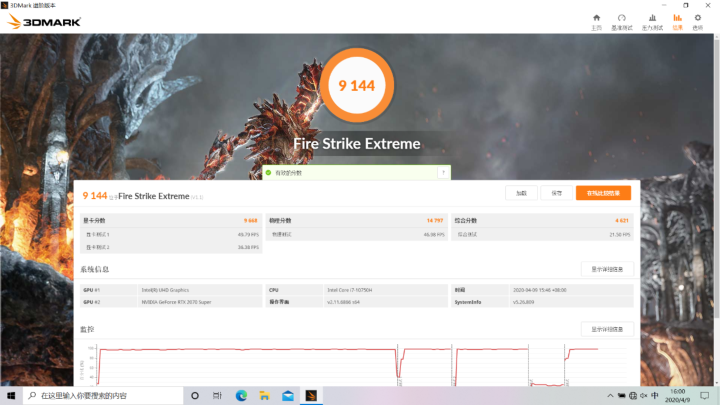
Task: Click orange Compare result online button
Action: [x=603, y=193]
